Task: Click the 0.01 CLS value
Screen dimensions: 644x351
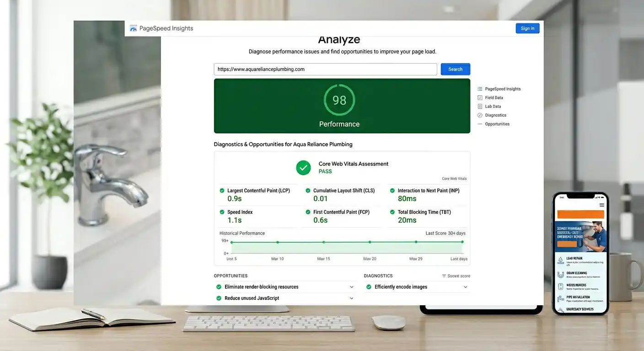Action: 321,199
